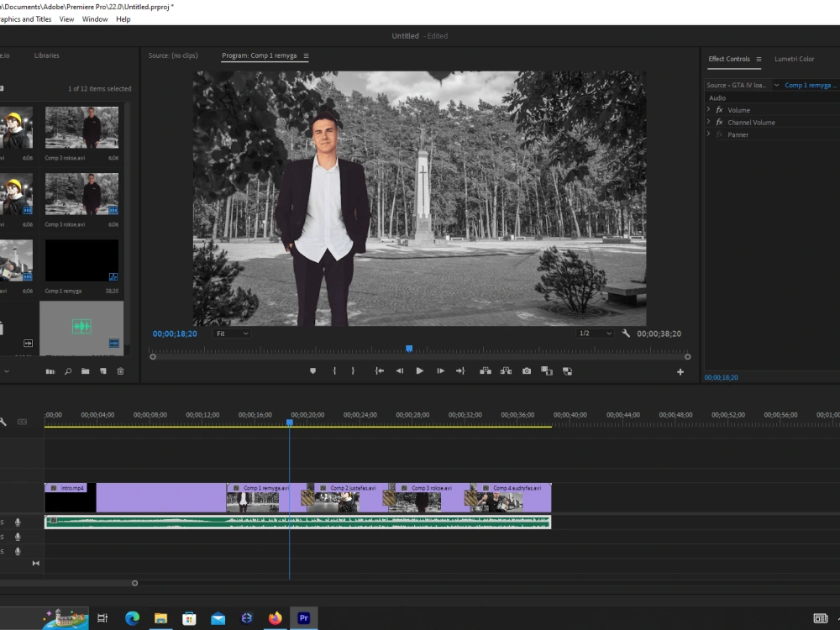The image size is (840, 630).
Task: Select the top Comp 3 rokse.avi thumbnail
Action: (81, 128)
